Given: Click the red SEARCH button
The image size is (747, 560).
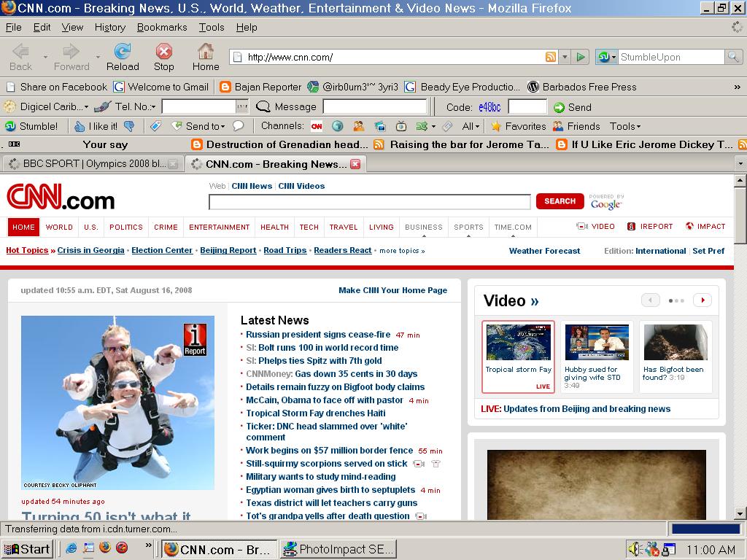Looking at the screenshot, I should tap(560, 201).
